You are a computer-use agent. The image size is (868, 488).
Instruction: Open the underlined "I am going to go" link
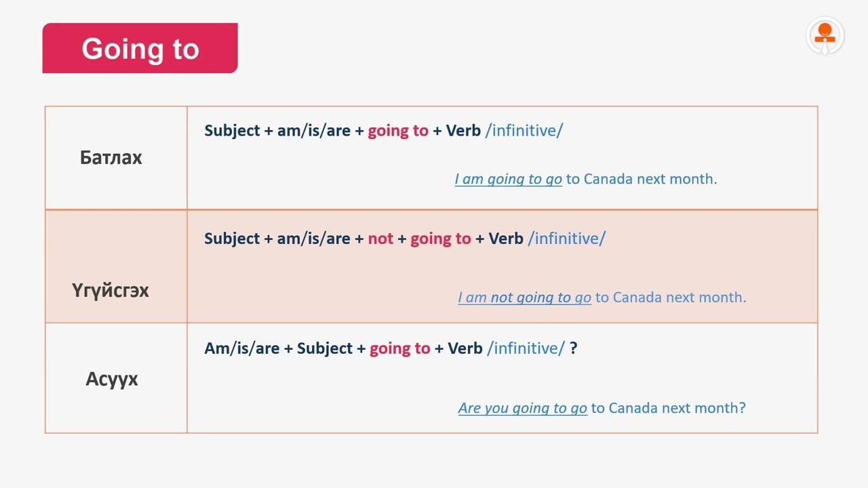pyautogui.click(x=508, y=180)
